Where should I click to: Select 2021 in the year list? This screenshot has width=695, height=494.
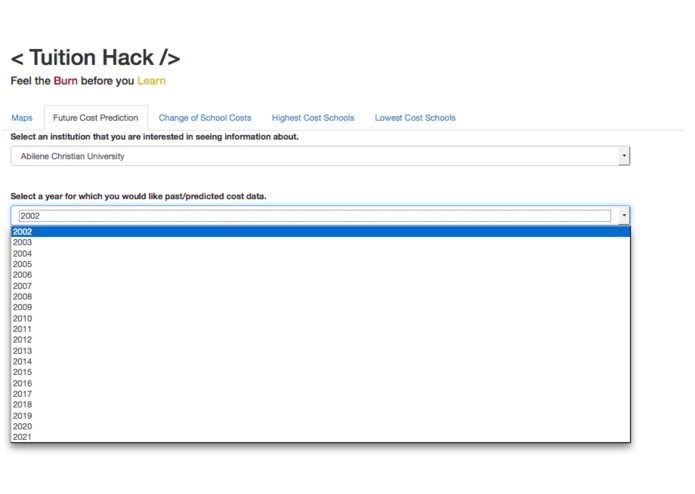320,437
